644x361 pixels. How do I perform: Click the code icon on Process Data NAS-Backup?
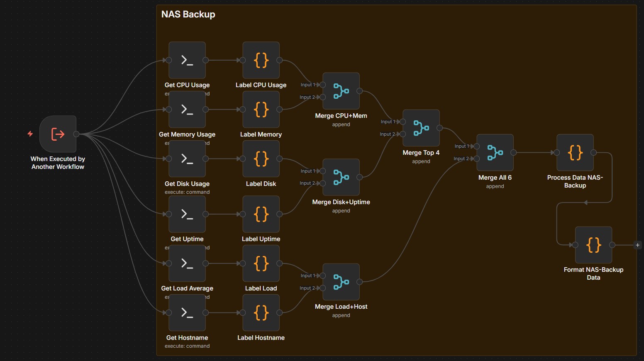(575, 153)
